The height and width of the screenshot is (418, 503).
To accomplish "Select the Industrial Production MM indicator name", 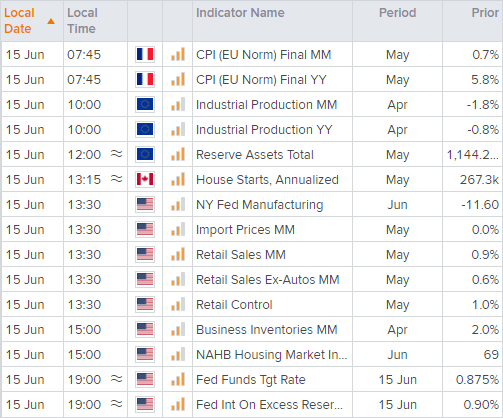I will tap(266, 105).
